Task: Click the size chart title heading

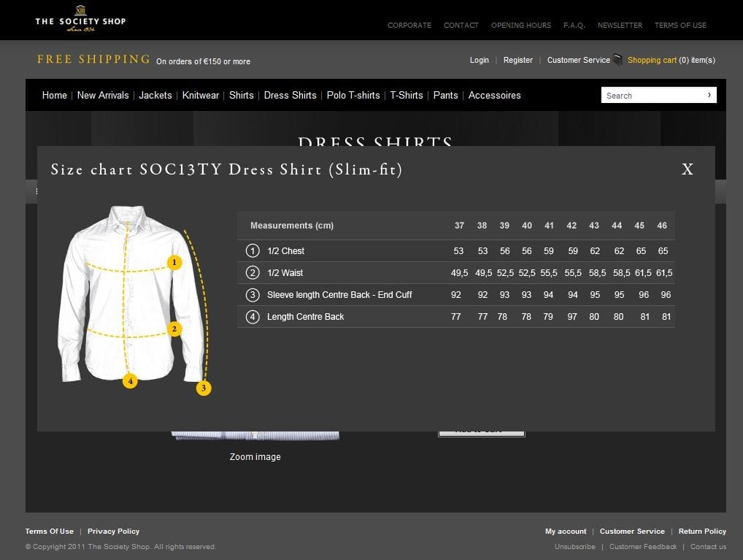Action: point(226,169)
